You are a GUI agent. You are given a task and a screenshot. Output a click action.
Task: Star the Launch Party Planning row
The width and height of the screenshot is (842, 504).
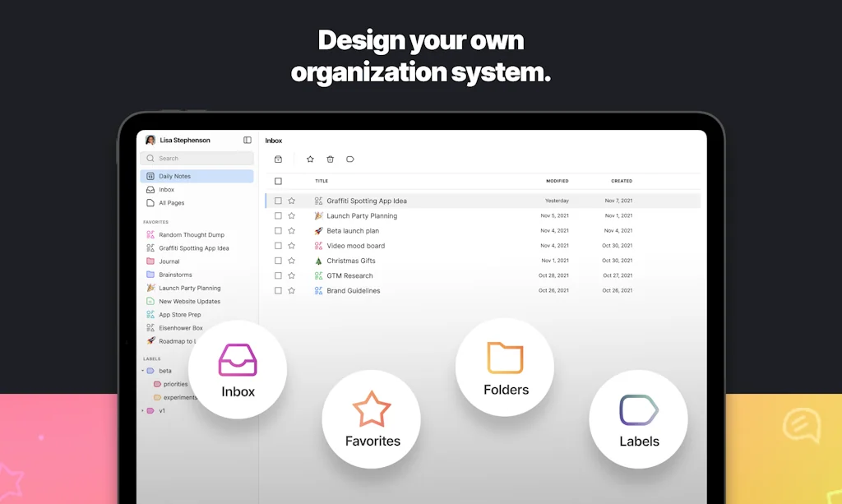291,216
